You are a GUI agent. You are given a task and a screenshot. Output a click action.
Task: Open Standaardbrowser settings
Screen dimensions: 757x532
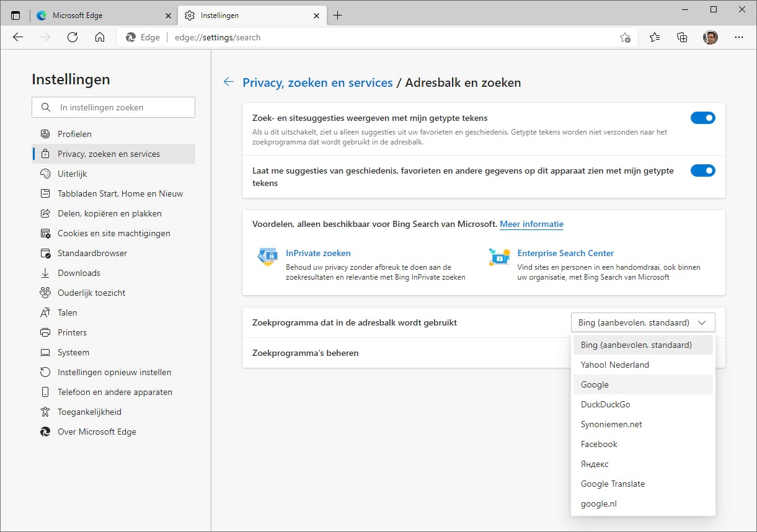(113, 253)
